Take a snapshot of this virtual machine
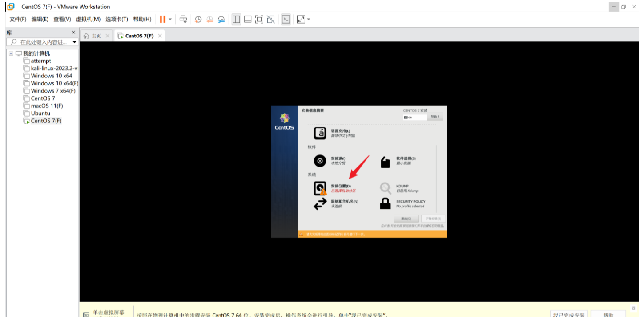Viewport: 644px width, 317px height. pos(198,19)
